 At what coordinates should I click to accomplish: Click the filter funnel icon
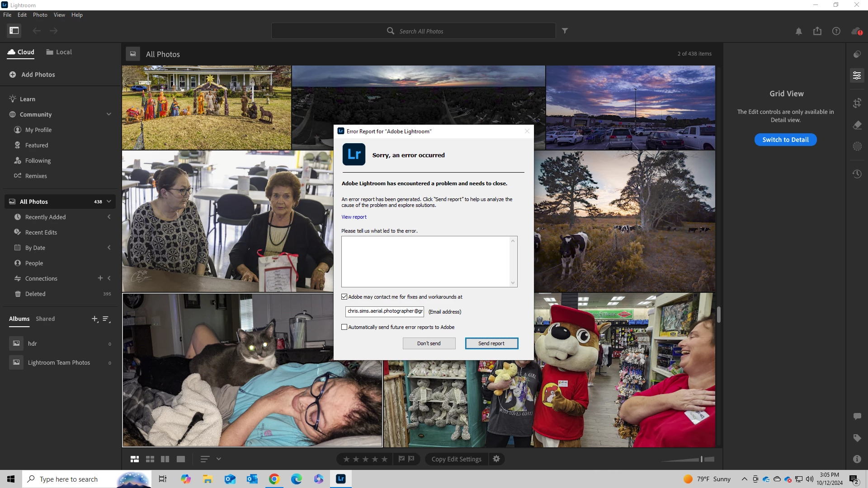click(565, 31)
